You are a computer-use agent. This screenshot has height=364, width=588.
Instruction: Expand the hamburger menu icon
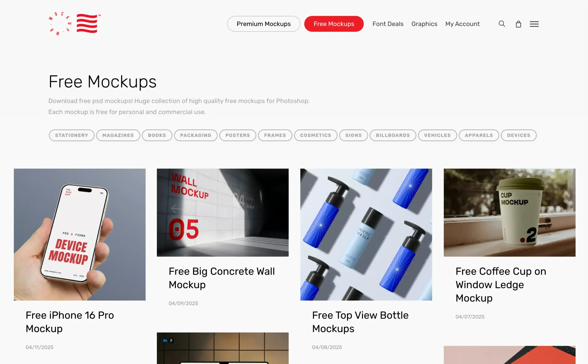tap(534, 24)
